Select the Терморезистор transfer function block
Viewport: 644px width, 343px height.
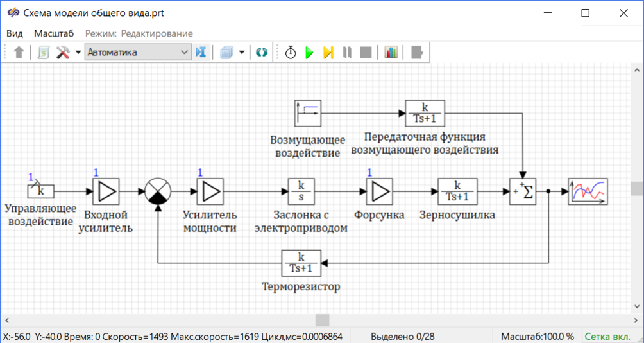301,263
